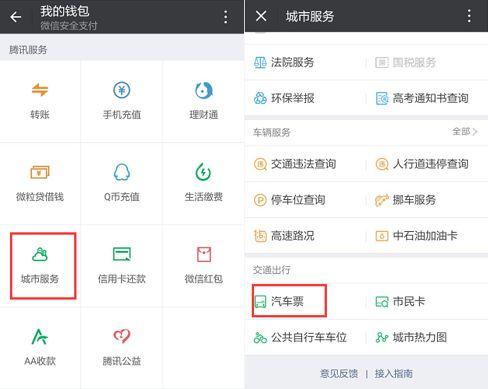
Task: Open the 生活缴费 utilities icon
Action: click(x=203, y=172)
